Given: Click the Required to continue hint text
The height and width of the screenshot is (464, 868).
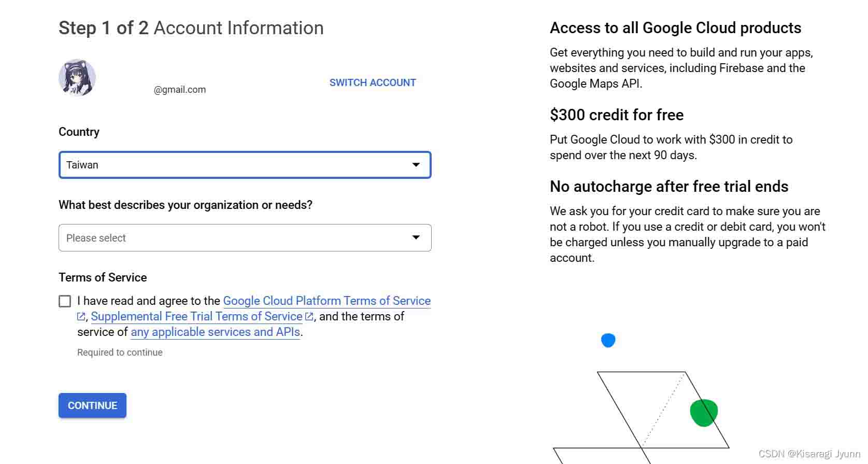Looking at the screenshot, I should [120, 353].
